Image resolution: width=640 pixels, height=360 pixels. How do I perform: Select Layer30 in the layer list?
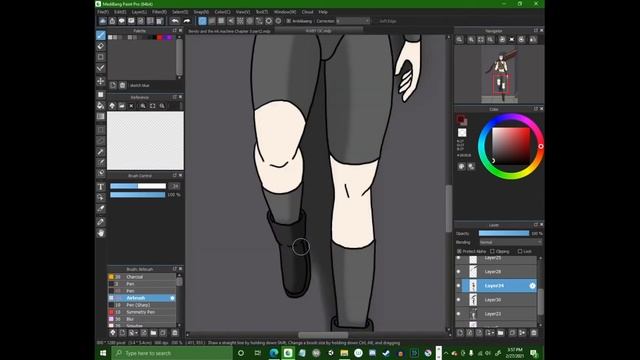(499, 300)
